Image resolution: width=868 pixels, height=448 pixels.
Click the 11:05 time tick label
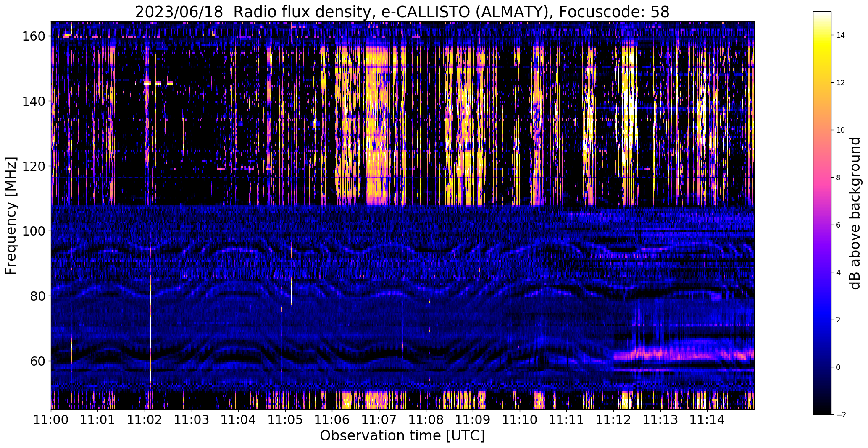click(x=286, y=419)
